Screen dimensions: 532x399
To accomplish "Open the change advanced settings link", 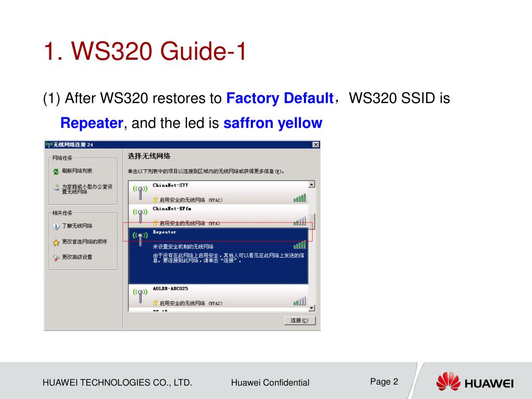I will point(77,257).
